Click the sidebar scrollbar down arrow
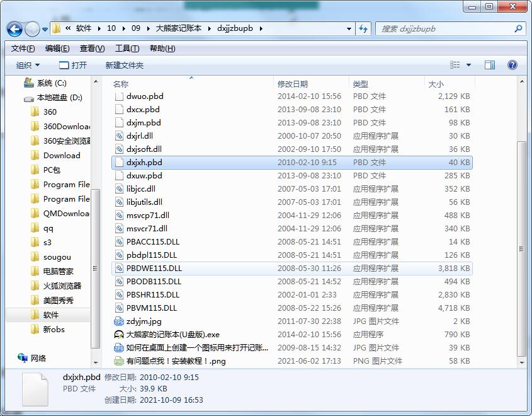Image resolution: width=532 pixels, height=416 pixels. click(x=96, y=363)
